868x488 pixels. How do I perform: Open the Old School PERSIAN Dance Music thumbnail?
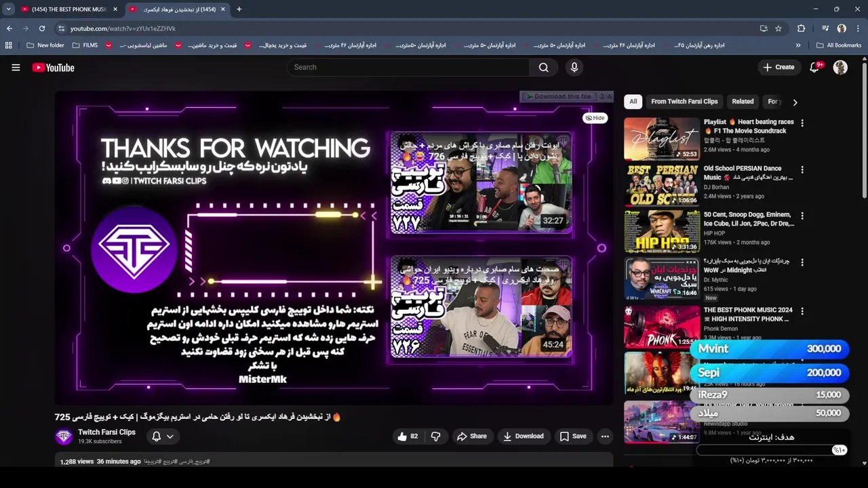662,185
